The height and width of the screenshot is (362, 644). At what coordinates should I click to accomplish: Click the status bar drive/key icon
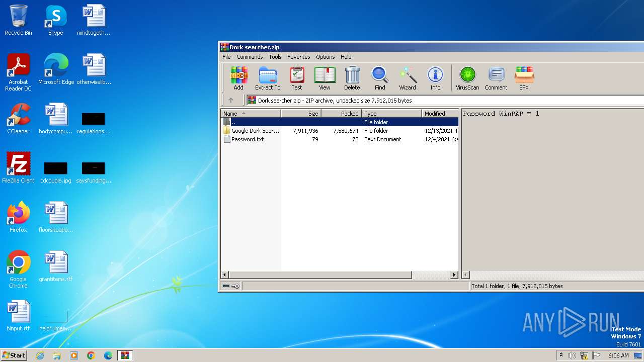coord(230,286)
